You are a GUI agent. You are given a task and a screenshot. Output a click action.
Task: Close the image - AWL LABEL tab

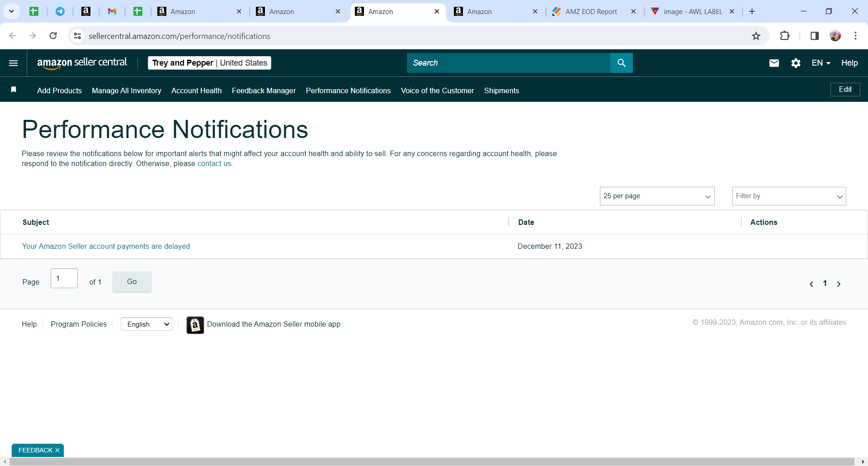coord(732,11)
